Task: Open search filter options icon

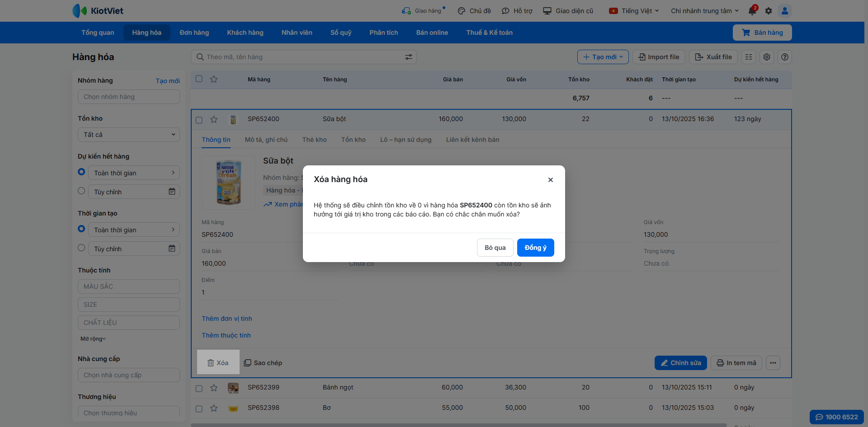Action: [409, 57]
